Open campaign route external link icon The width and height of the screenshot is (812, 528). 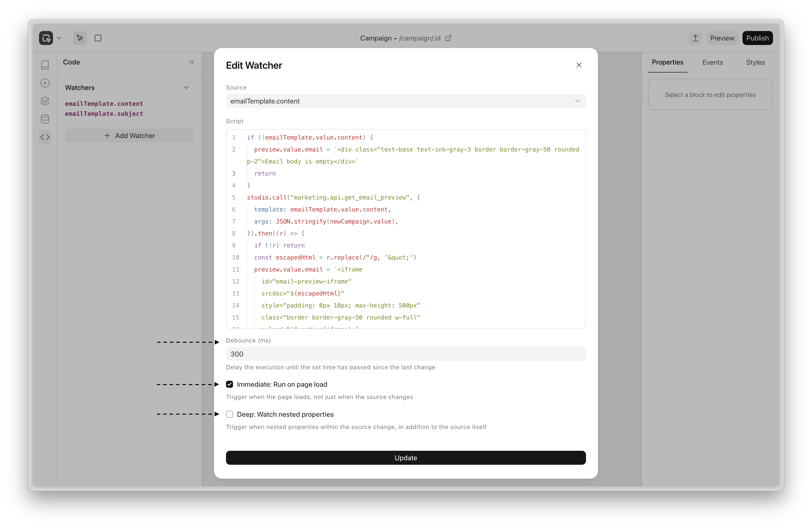(448, 38)
